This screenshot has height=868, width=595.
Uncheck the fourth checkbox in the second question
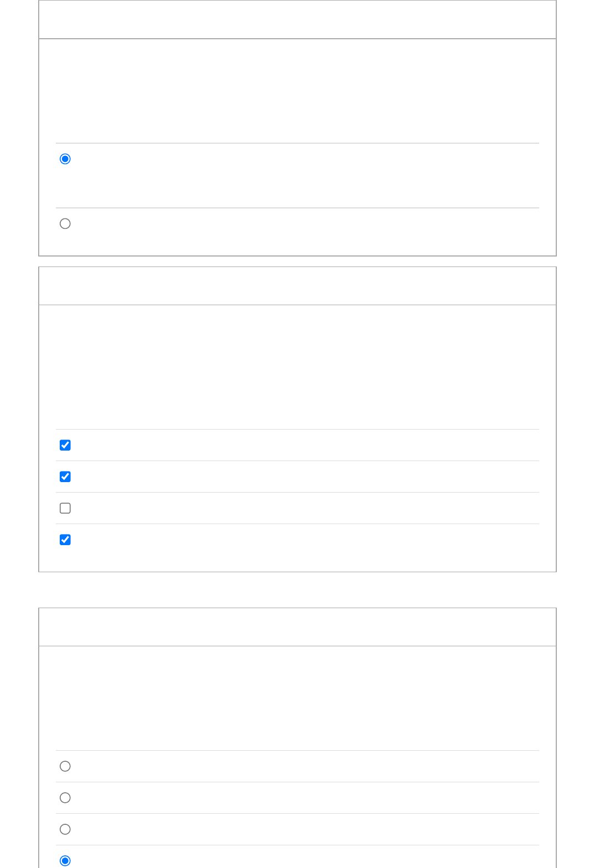[x=65, y=540]
